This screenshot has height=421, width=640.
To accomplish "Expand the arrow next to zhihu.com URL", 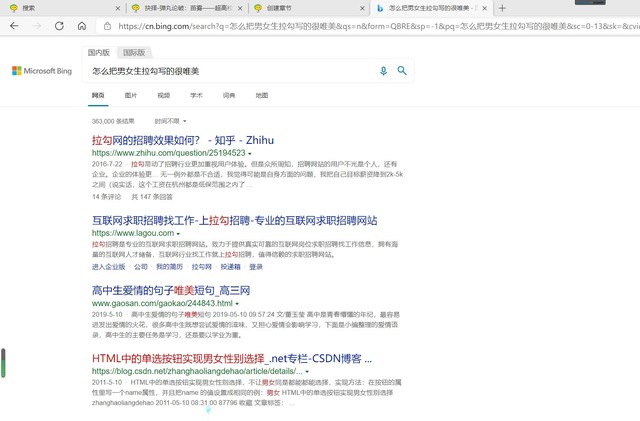I will point(250,153).
